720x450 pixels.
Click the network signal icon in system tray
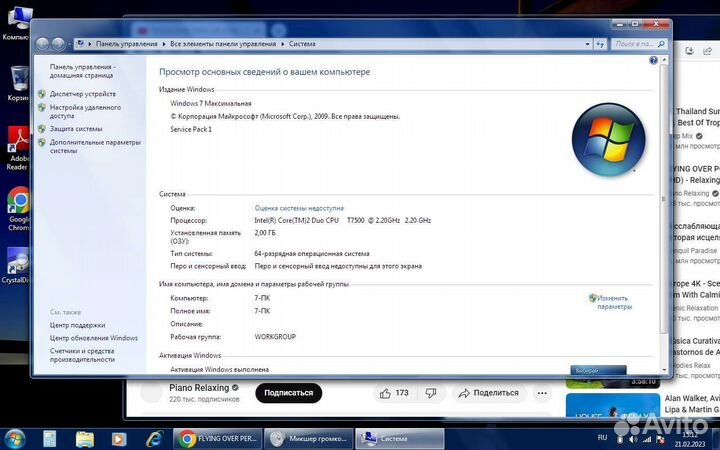(647, 439)
